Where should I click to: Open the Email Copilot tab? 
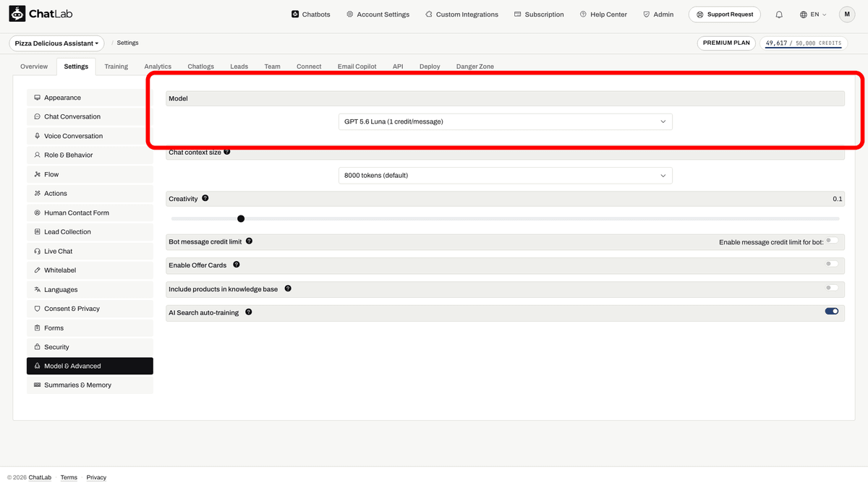tap(357, 67)
